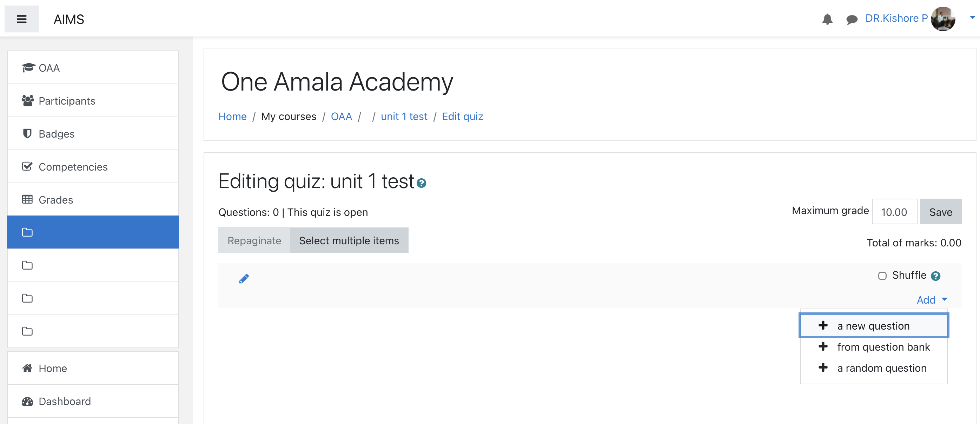
Task: Choose 'a random question' option
Action: (x=881, y=368)
